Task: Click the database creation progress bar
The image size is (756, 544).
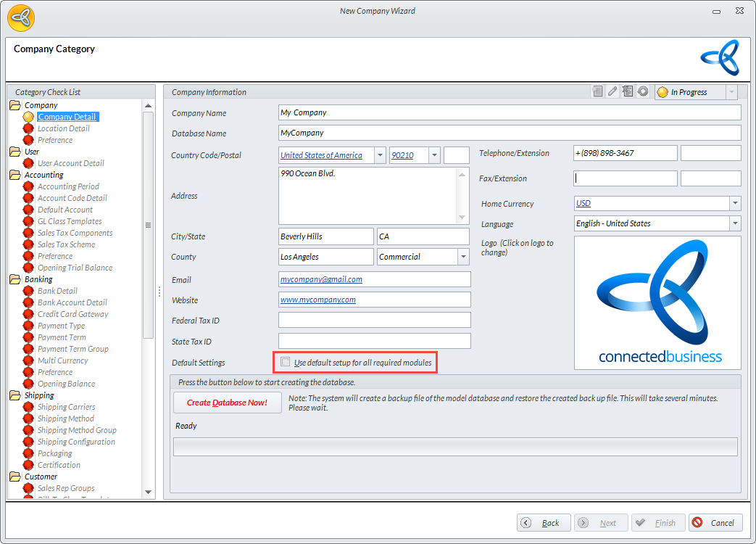Action: 455,447
